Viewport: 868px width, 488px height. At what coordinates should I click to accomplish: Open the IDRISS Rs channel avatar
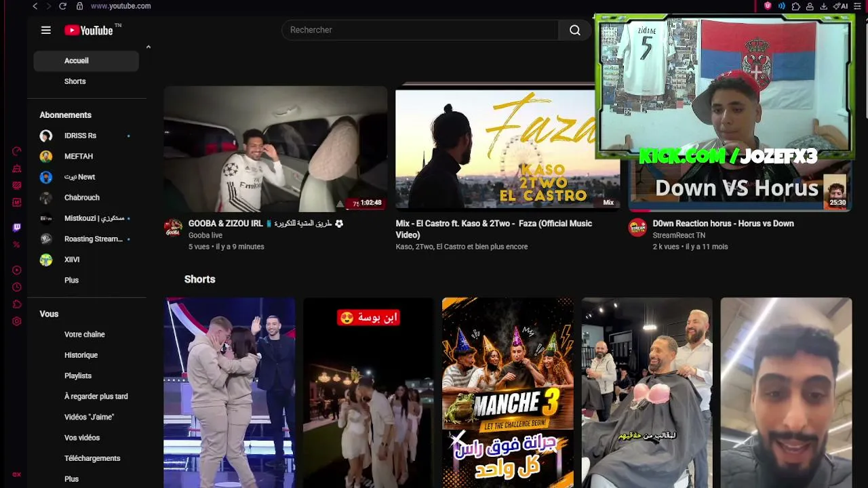[x=46, y=136]
